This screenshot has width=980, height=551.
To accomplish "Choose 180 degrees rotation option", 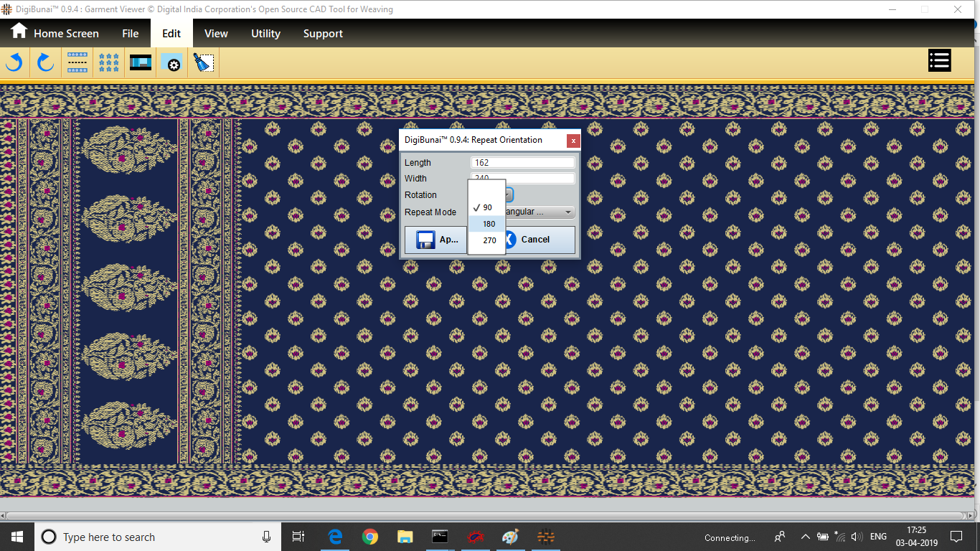I will tap(489, 224).
